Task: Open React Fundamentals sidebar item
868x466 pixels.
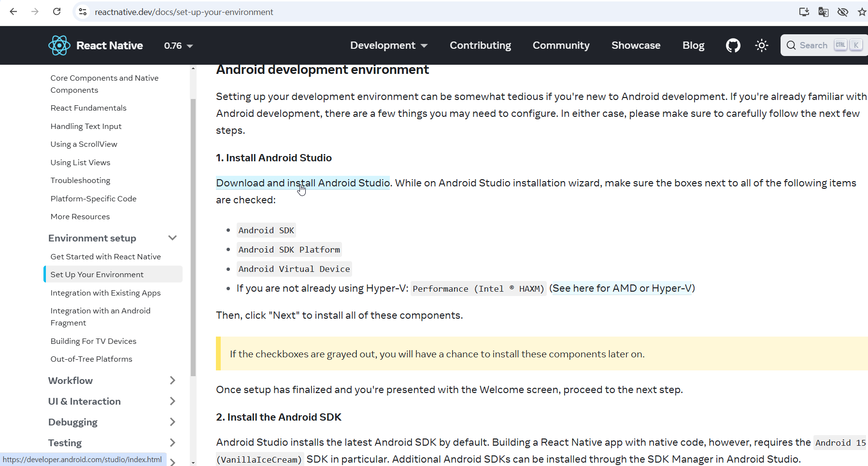Action: [88, 108]
